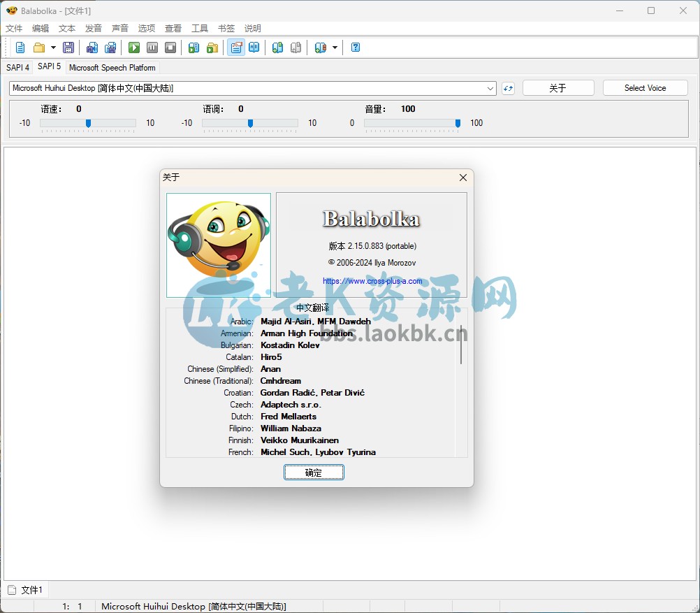Image resolution: width=700 pixels, height=613 pixels.
Task: Click translator name Fred Mellaerts
Action: pos(289,417)
